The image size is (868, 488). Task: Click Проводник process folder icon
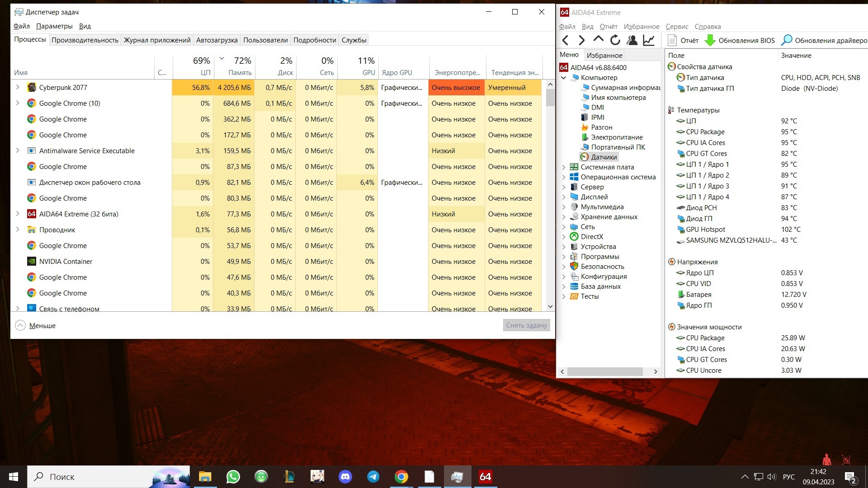click(32, 230)
